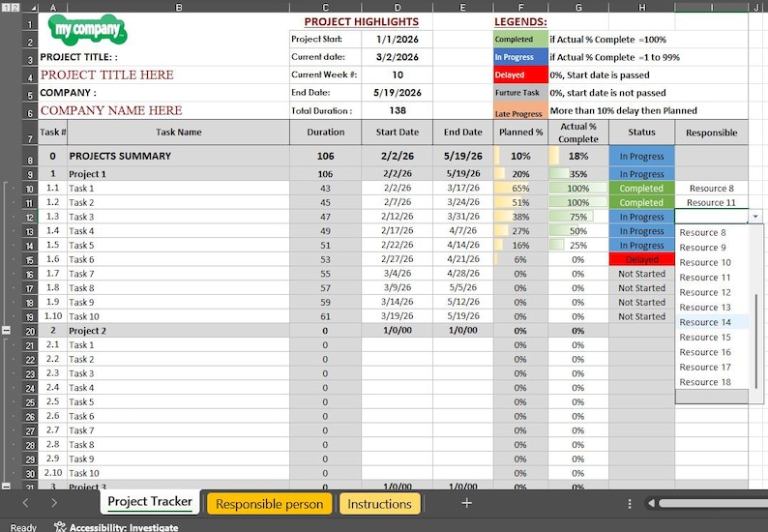
Task: Click In Progress blue legend swatch
Action: [x=520, y=57]
